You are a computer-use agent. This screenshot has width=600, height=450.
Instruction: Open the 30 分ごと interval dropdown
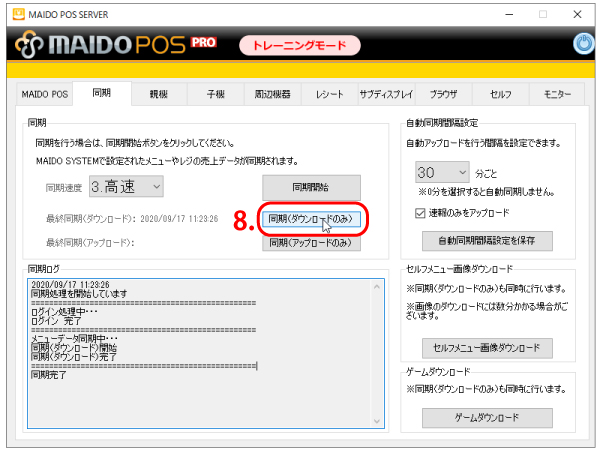tap(442, 172)
